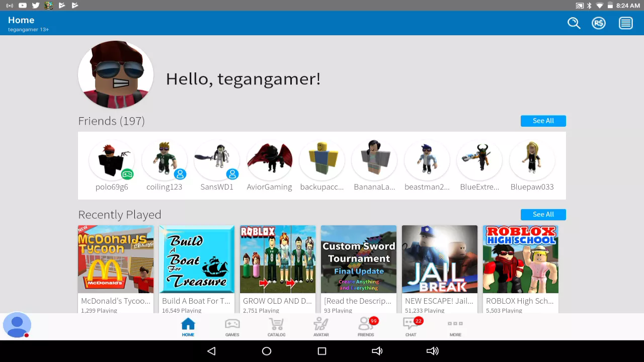This screenshot has width=644, height=362.
Task: Open GROW OLD AND D... game thumbnail
Action: 278,259
